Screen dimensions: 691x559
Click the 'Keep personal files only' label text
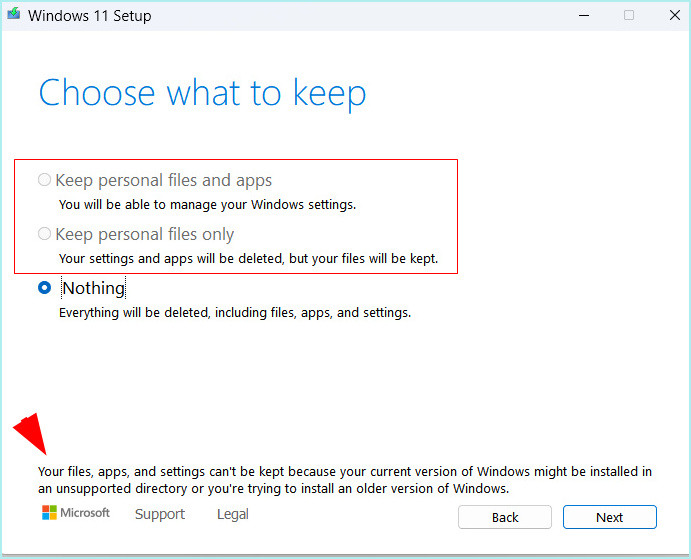tap(145, 235)
